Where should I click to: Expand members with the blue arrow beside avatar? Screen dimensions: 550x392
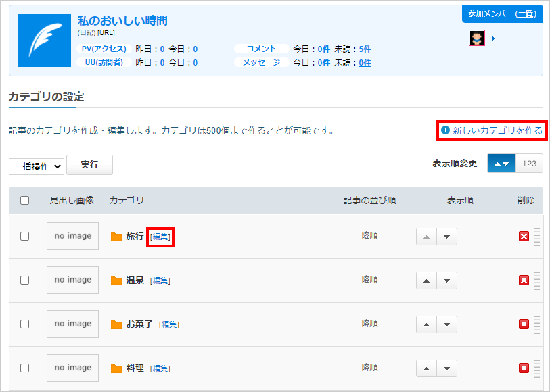click(x=493, y=39)
